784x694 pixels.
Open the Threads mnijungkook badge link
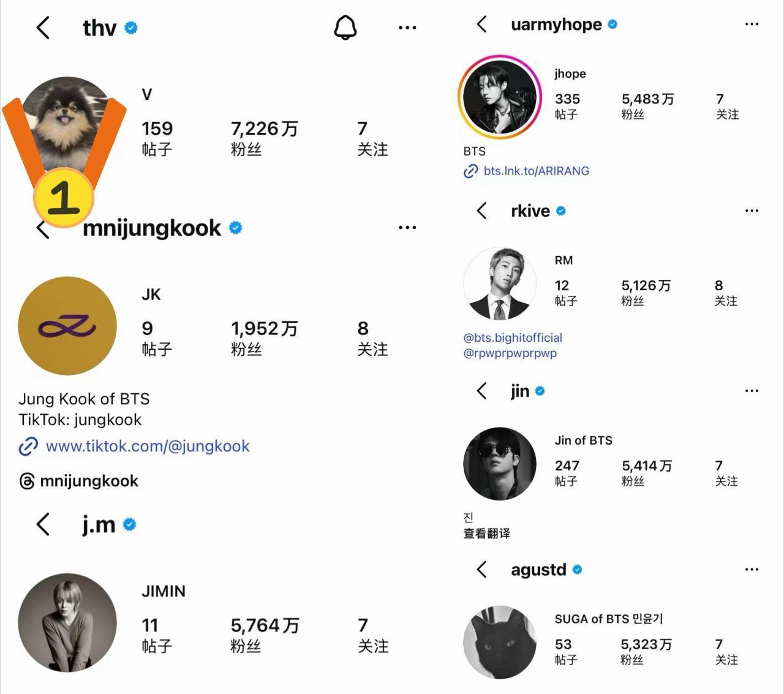pyautogui.click(x=79, y=481)
